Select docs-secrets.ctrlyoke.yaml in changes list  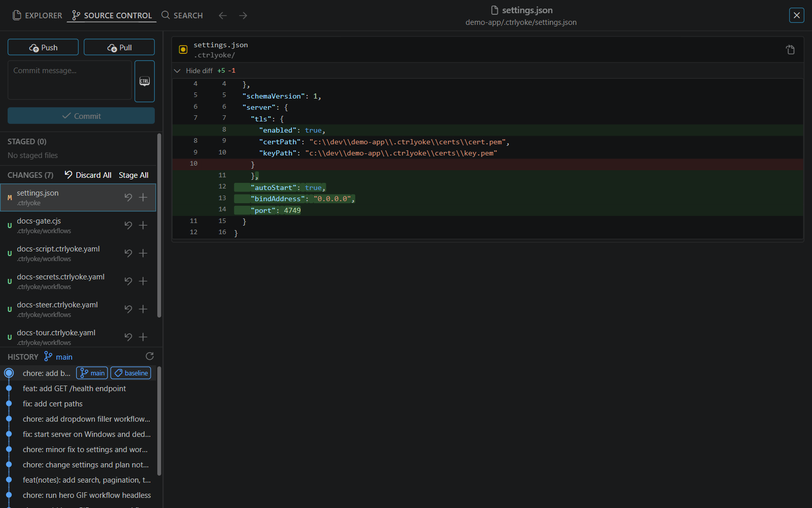[78, 281]
